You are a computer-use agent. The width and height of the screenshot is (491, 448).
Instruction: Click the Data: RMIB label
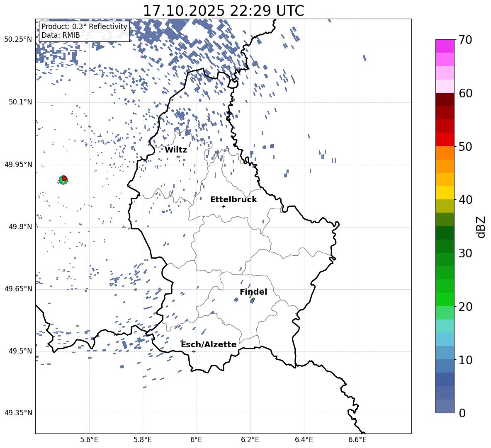pyautogui.click(x=61, y=35)
